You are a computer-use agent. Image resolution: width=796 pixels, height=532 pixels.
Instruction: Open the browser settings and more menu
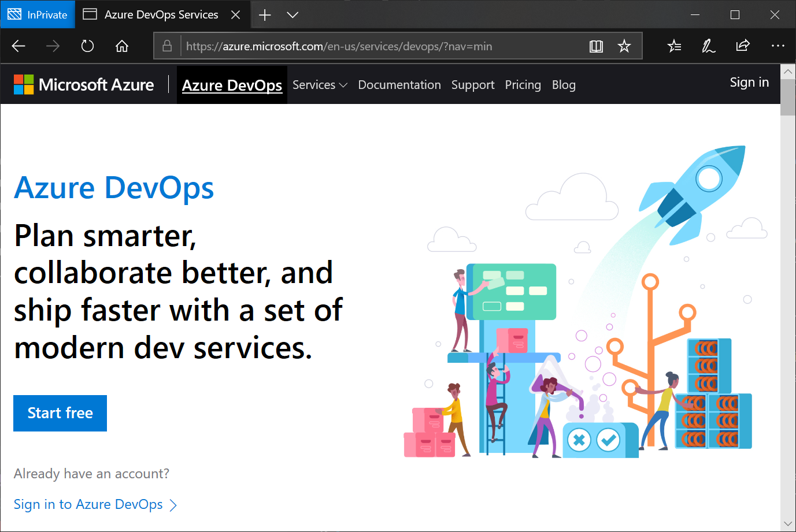(778, 46)
